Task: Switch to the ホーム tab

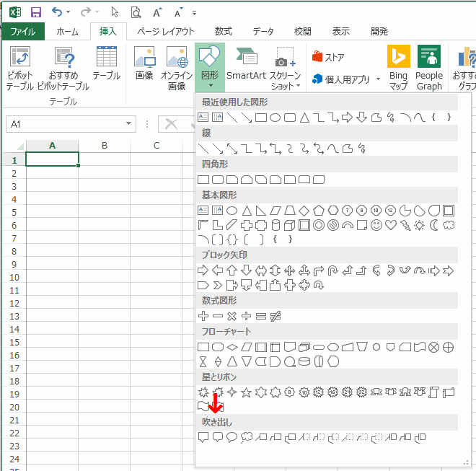Action: pos(67,31)
